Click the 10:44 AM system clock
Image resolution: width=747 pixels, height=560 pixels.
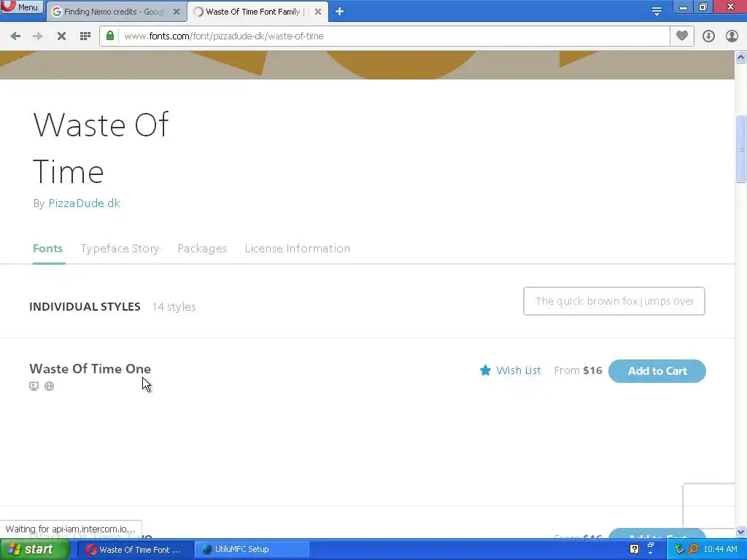(720, 550)
